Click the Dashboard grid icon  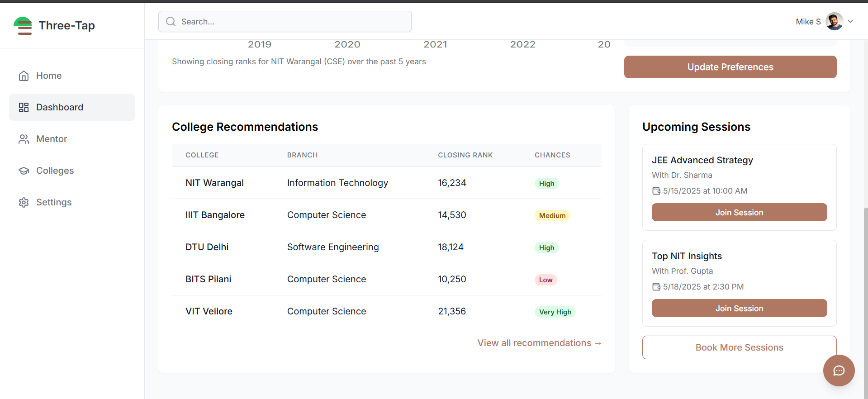(24, 107)
